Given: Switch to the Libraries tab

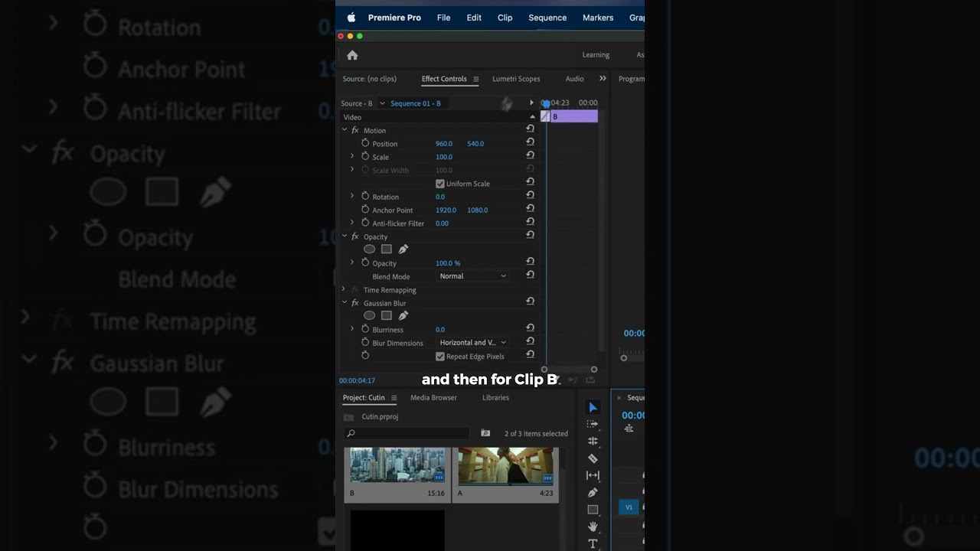Looking at the screenshot, I should tap(495, 398).
